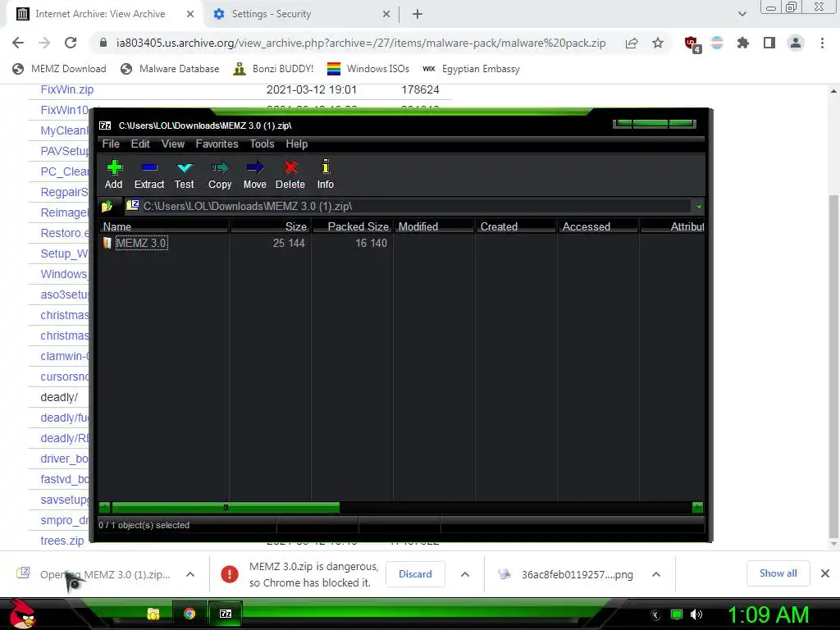Close the Settings - Security tab
The image size is (840, 630).
[x=386, y=14]
